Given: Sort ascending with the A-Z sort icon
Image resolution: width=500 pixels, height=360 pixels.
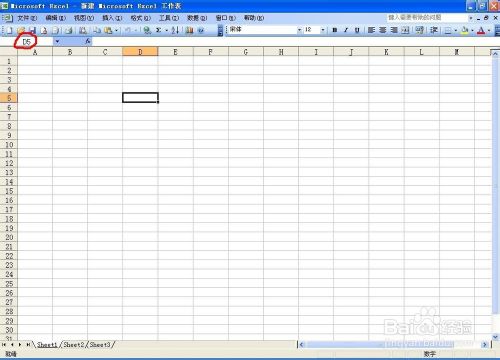Looking at the screenshot, I should (x=175, y=30).
